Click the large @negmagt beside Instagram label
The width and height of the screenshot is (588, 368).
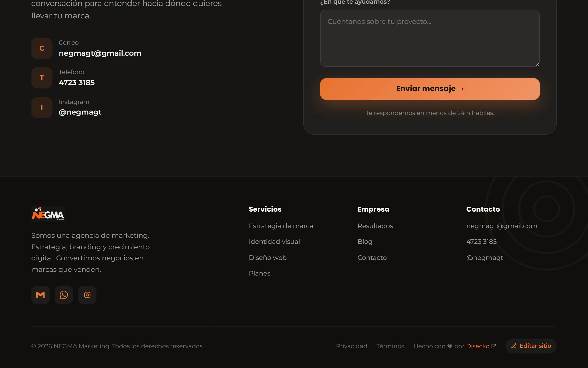[x=80, y=112]
